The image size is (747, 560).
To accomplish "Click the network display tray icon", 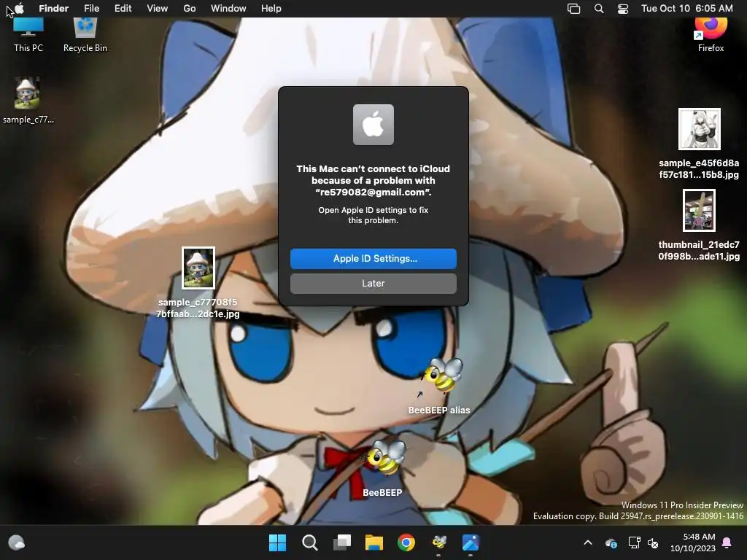I will (x=634, y=542).
